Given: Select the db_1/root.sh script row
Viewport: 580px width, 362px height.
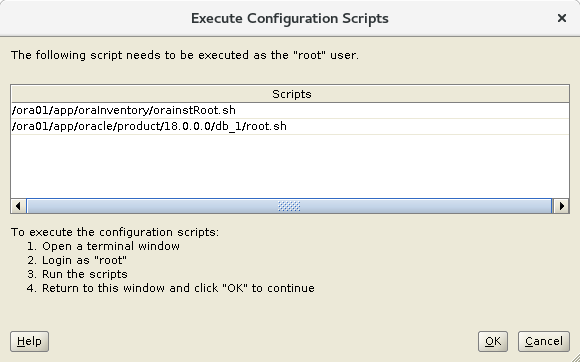Looking at the screenshot, I should coord(290,126).
